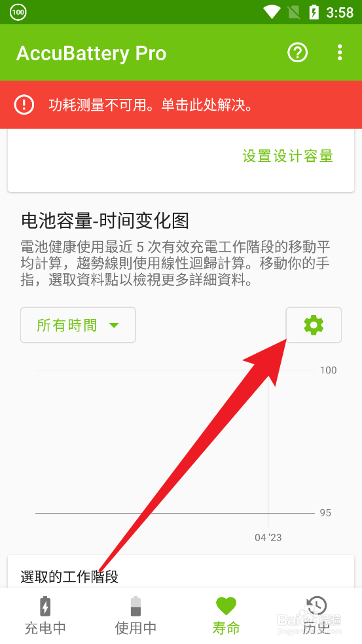The image size is (362, 644).
Task: Tap the charging battery icon in bottom bar
Action: (45, 606)
